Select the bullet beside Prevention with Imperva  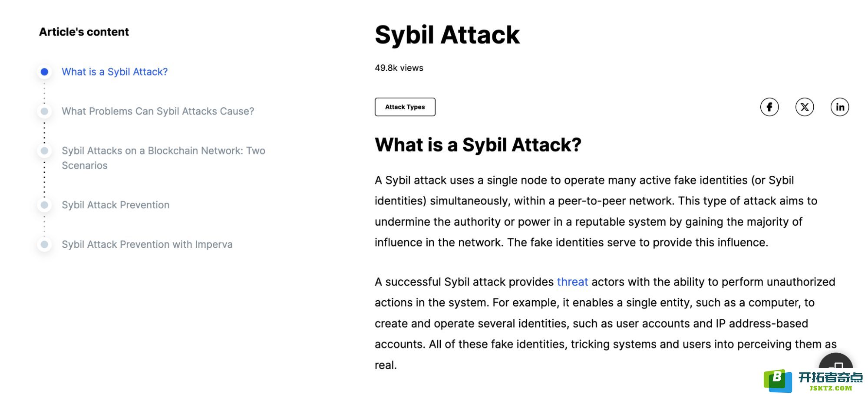click(x=44, y=244)
